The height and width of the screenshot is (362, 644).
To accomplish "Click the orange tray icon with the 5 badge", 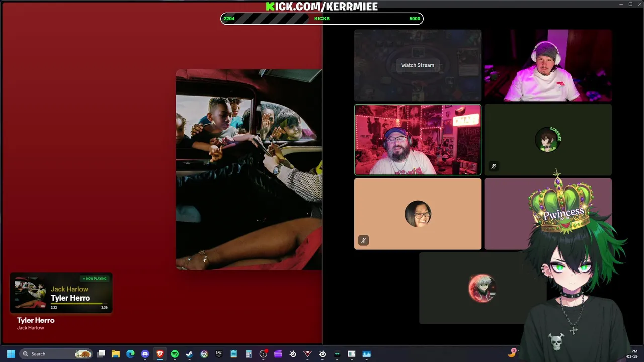I will (x=512, y=353).
